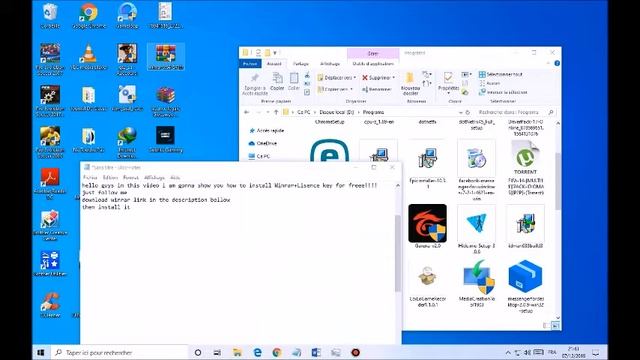Viewport: 640px width, 360px height.
Task: Click the taskbar search box
Action: [119, 352]
